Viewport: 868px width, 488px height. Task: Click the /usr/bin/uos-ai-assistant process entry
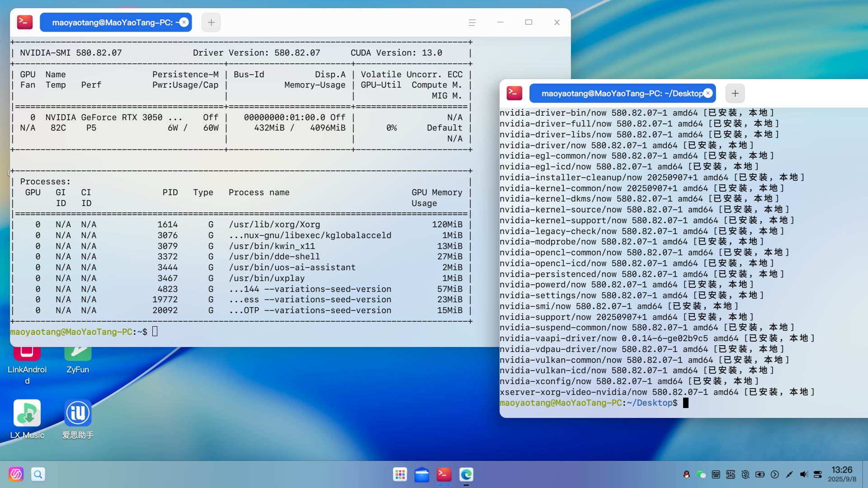(292, 267)
